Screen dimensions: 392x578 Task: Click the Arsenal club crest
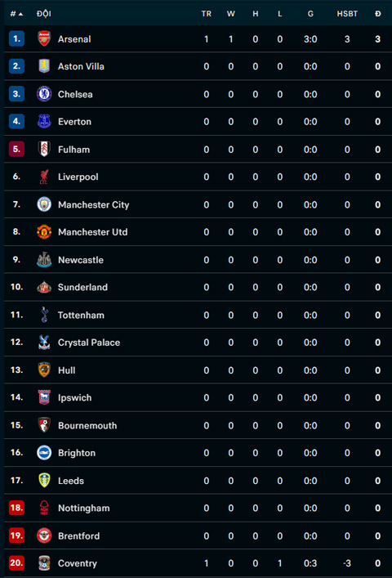(x=44, y=38)
